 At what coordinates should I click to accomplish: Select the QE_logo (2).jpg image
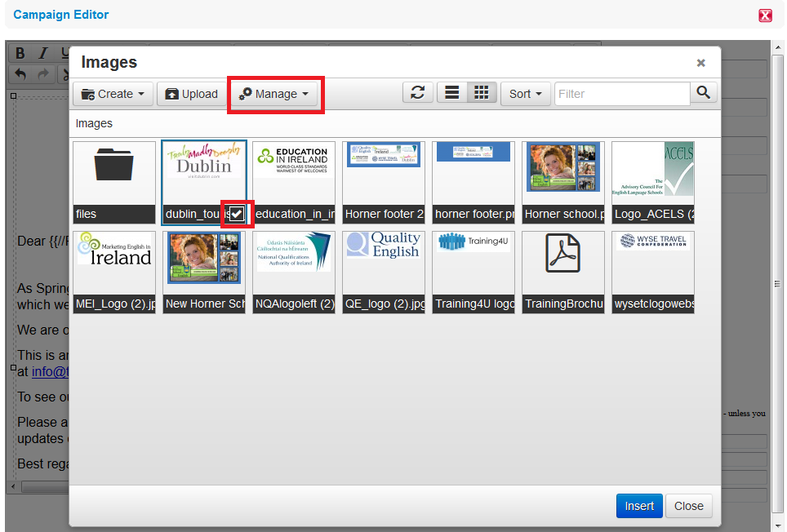click(384, 273)
